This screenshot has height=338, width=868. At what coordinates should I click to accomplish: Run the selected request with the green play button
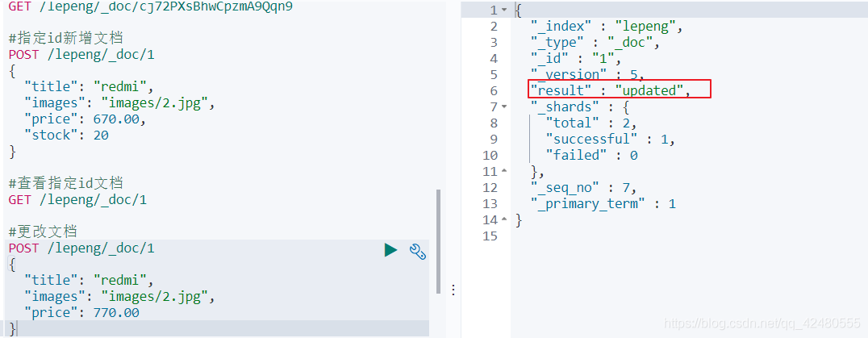pos(390,250)
